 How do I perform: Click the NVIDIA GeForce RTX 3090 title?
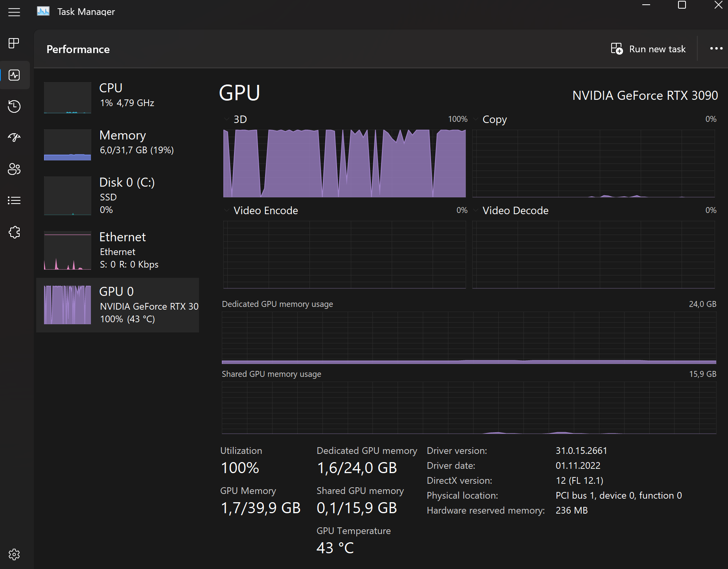[x=645, y=95]
